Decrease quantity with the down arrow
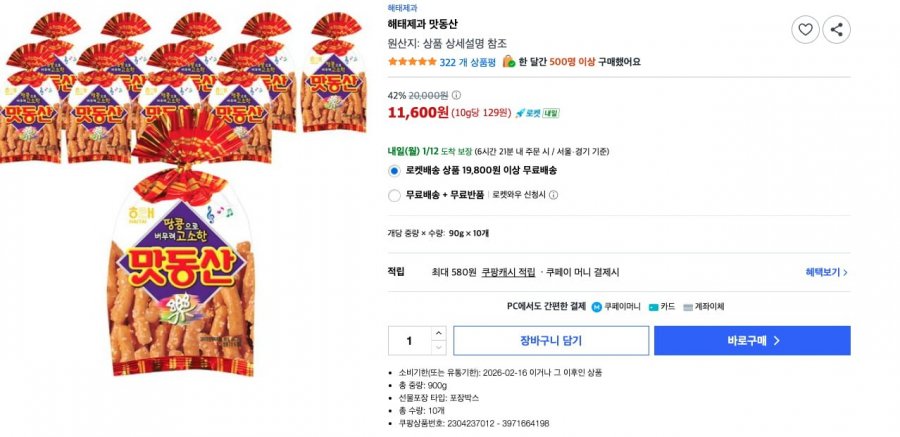This screenshot has height=437, width=900. [438, 347]
